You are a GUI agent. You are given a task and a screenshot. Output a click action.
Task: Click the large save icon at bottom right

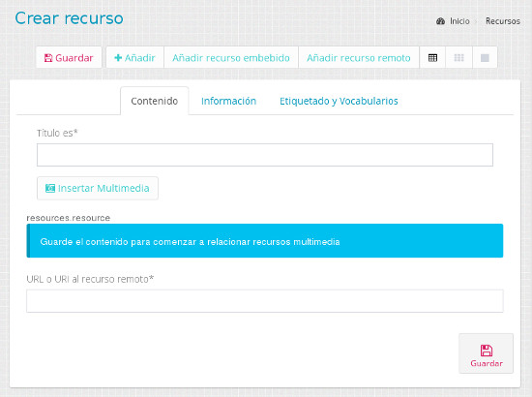point(487,351)
